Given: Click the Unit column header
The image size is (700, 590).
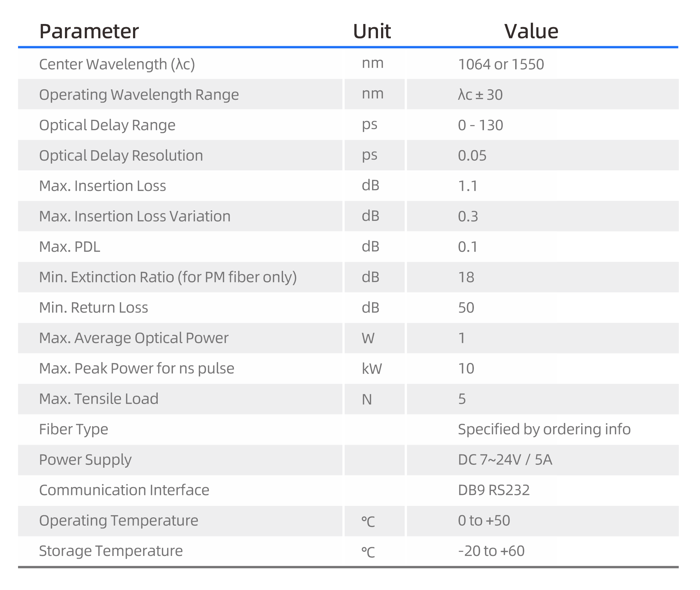Looking at the screenshot, I should pos(372,31).
